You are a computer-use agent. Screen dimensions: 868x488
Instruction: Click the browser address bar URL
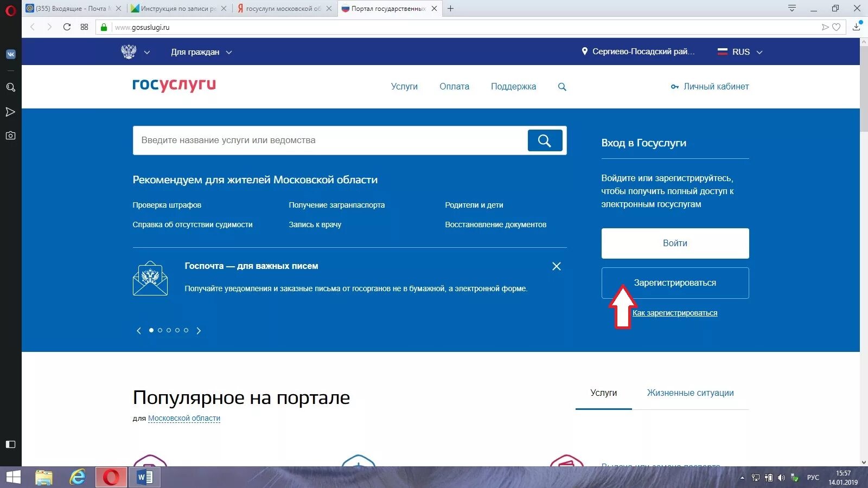coord(142,28)
